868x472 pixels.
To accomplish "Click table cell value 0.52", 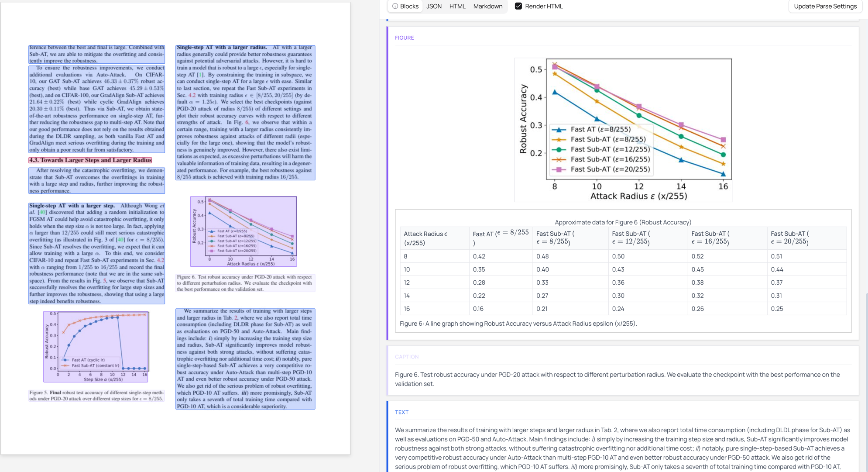I will pyautogui.click(x=698, y=256).
